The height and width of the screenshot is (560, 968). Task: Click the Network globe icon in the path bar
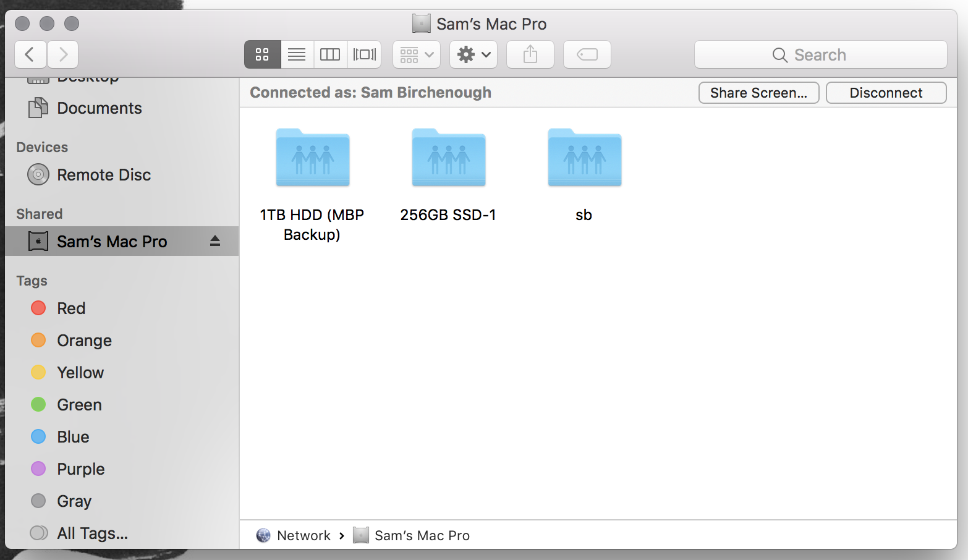point(263,535)
